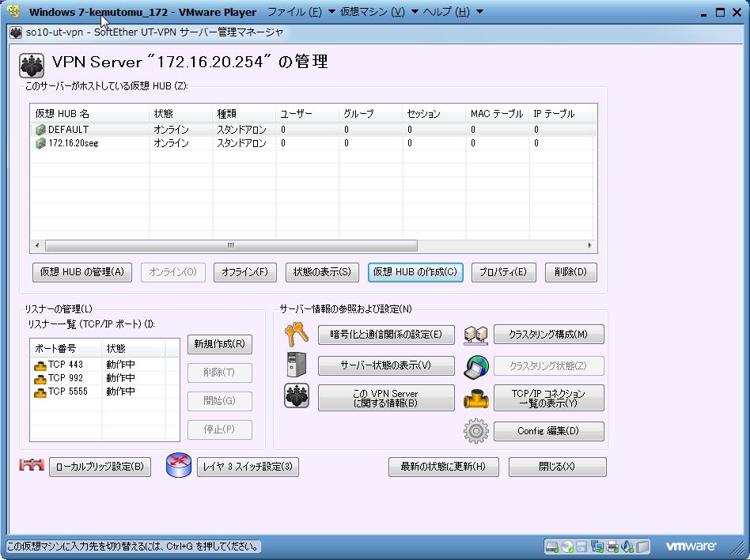Open the ヘルプ (H) menu dropdown
The width and height of the screenshot is (750, 560).
click(x=453, y=12)
